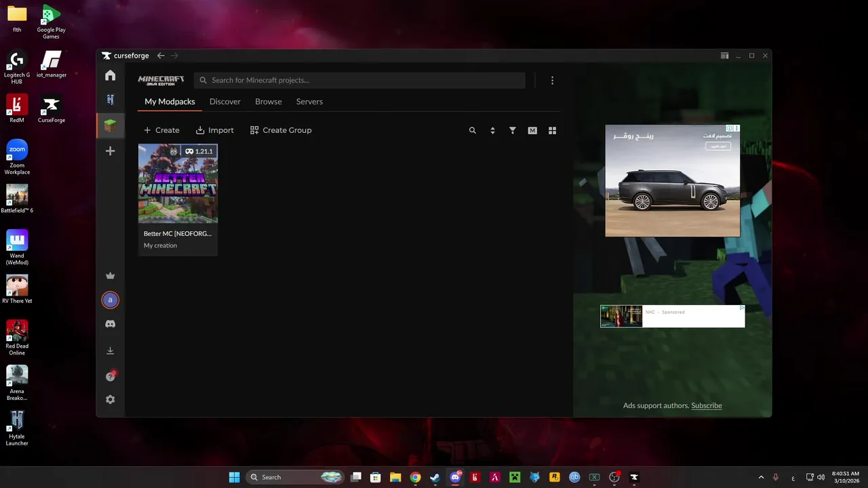Image resolution: width=868 pixels, height=488 pixels.
Task: Open iot_manager desktop shortcut
Action: (x=51, y=64)
